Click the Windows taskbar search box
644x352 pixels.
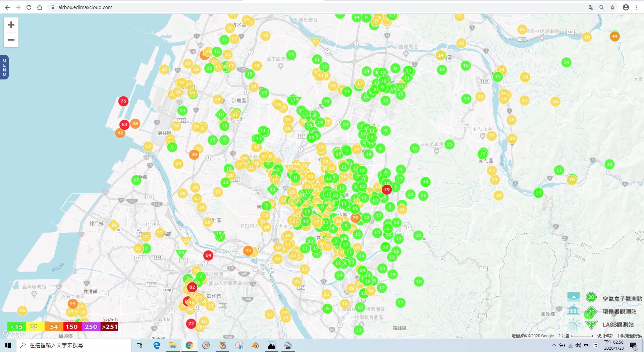pyautogui.click(x=74, y=345)
